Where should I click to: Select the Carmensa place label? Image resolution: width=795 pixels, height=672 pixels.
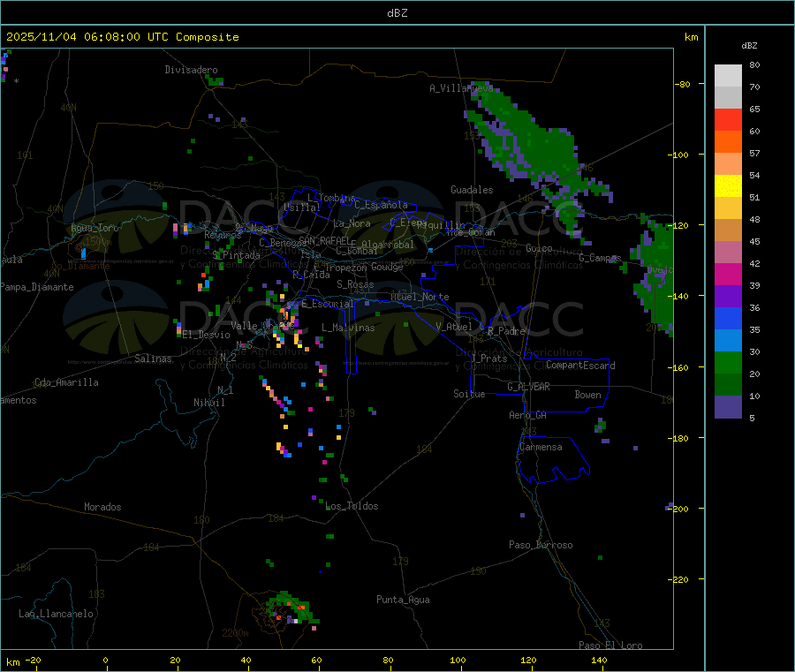click(541, 447)
